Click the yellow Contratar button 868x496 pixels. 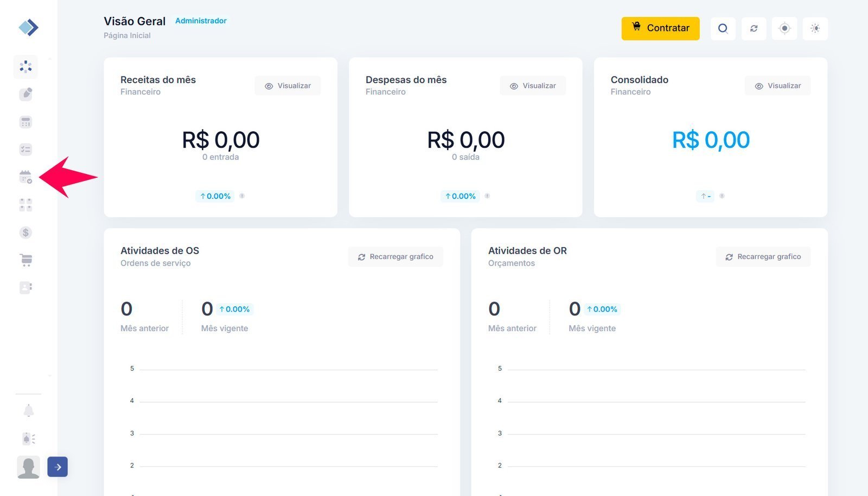tap(660, 28)
